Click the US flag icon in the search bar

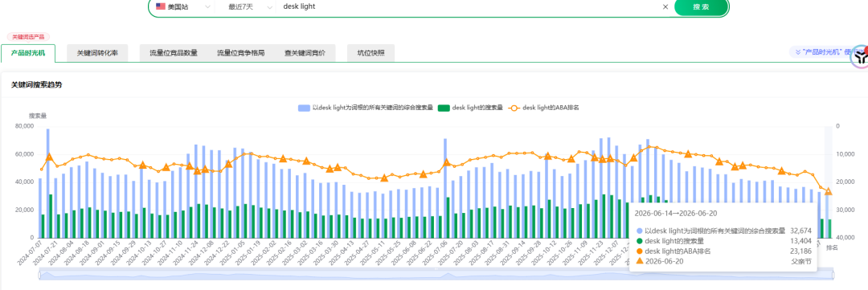161,6
